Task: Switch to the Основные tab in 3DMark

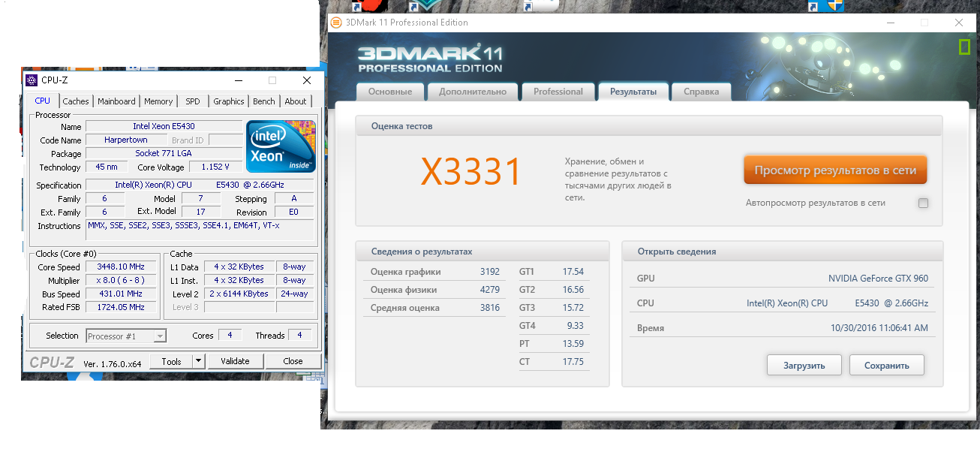Action: 390,92
